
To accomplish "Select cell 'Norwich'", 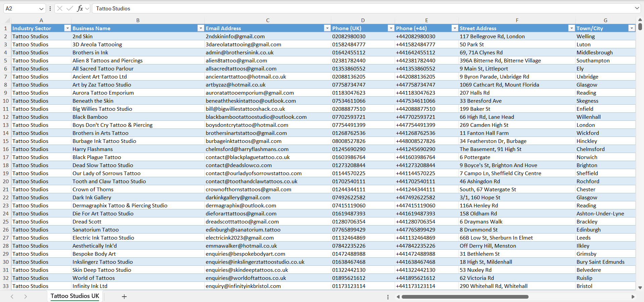I will click(x=605, y=157).
